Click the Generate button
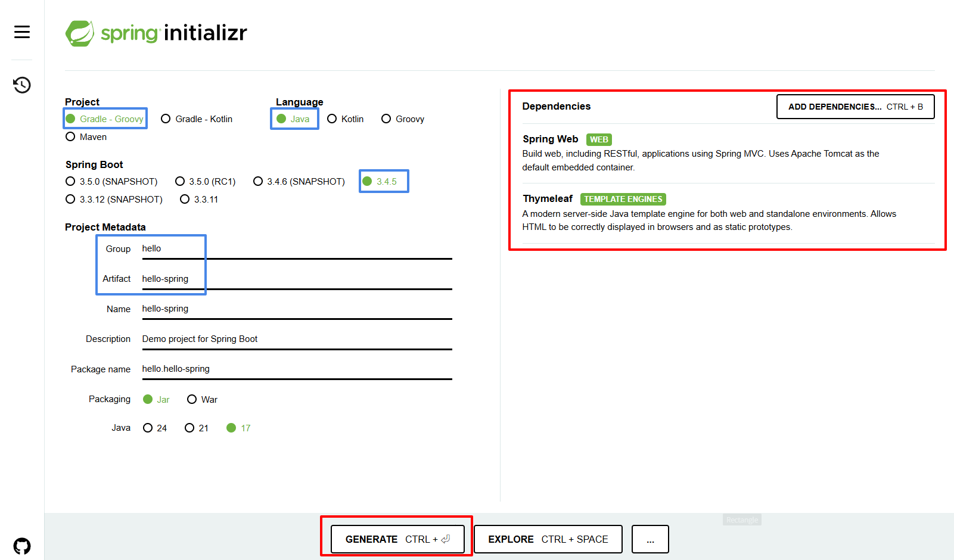 [397, 539]
